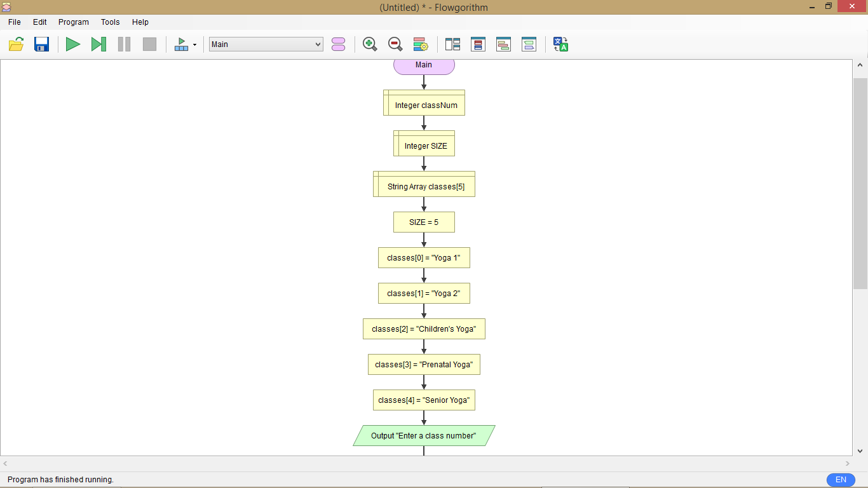
Task: Open the function selector showing Main
Action: [x=266, y=44]
